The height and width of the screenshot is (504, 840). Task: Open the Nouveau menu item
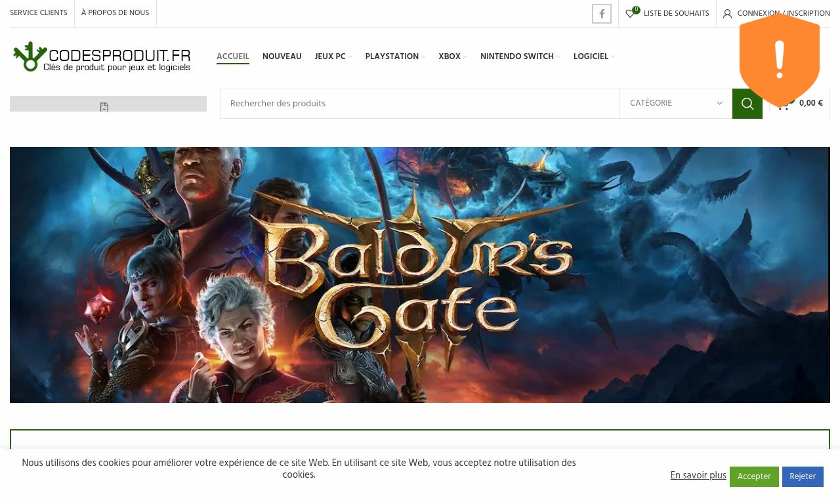[x=282, y=57]
